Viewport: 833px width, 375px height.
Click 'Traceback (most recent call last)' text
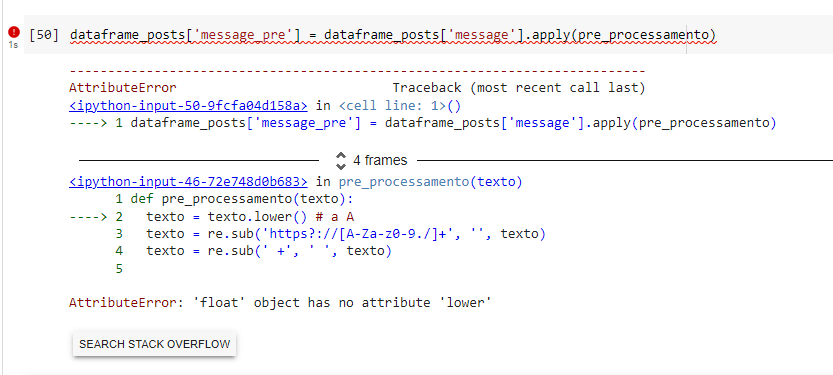coord(518,88)
